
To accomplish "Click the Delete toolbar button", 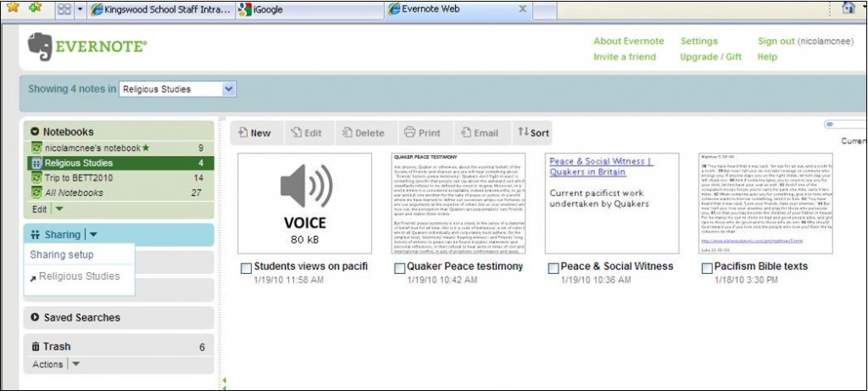I will tap(363, 133).
